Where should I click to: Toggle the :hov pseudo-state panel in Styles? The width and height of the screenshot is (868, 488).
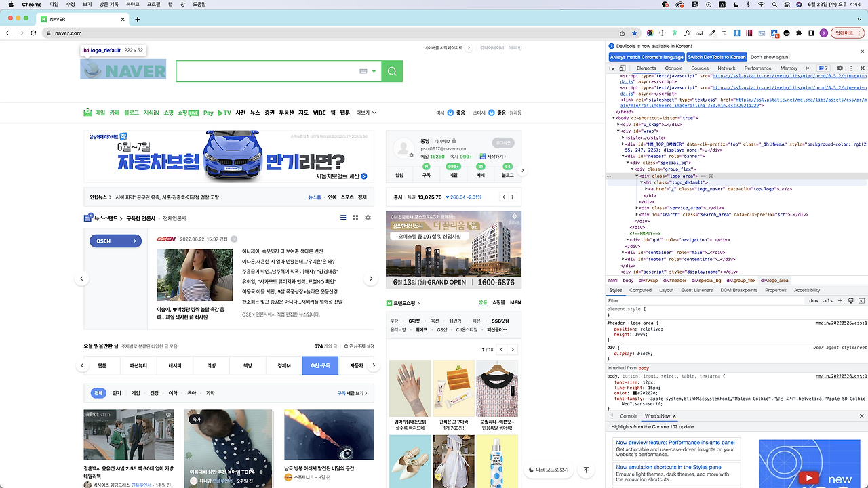[x=813, y=300]
